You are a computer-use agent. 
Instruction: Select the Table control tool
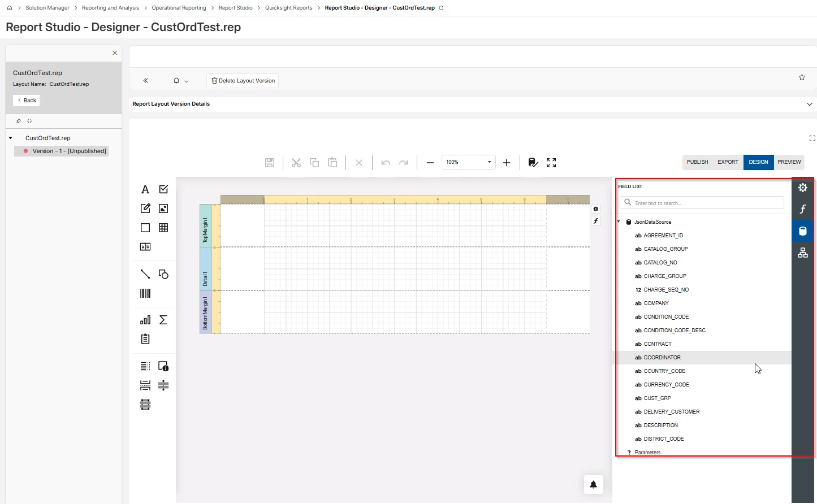[163, 228]
